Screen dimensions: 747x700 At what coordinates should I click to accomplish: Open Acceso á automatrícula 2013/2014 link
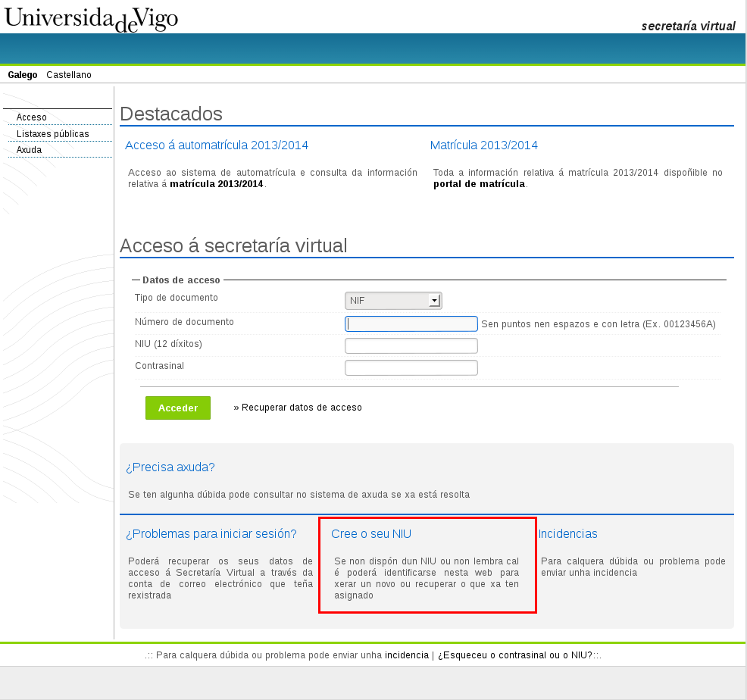[217, 145]
